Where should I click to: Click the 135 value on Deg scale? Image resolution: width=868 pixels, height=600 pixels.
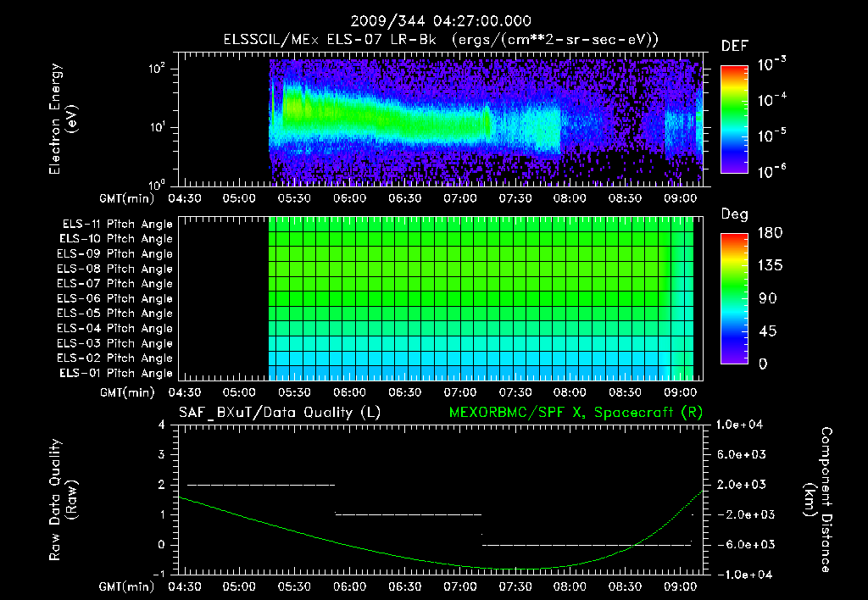pyautogui.click(x=770, y=266)
